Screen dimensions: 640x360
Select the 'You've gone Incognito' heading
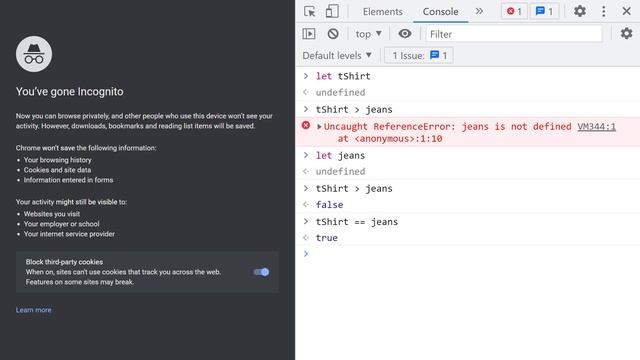pos(69,91)
